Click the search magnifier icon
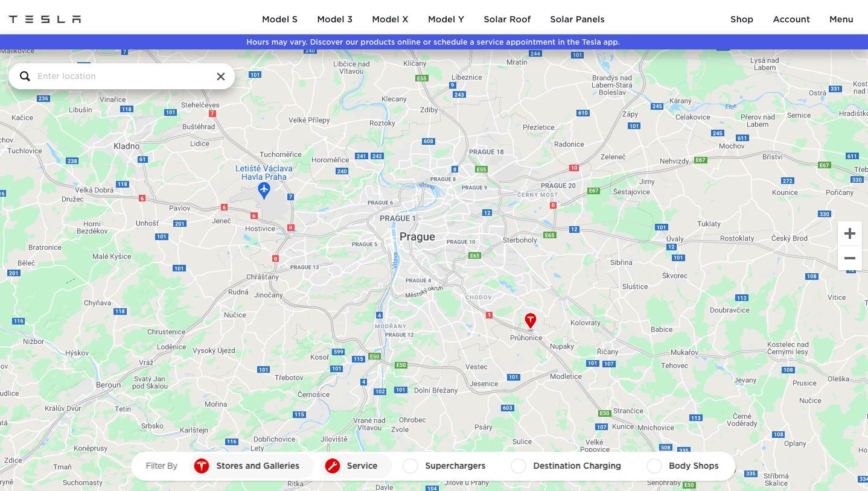This screenshot has height=491, width=868. (x=25, y=76)
